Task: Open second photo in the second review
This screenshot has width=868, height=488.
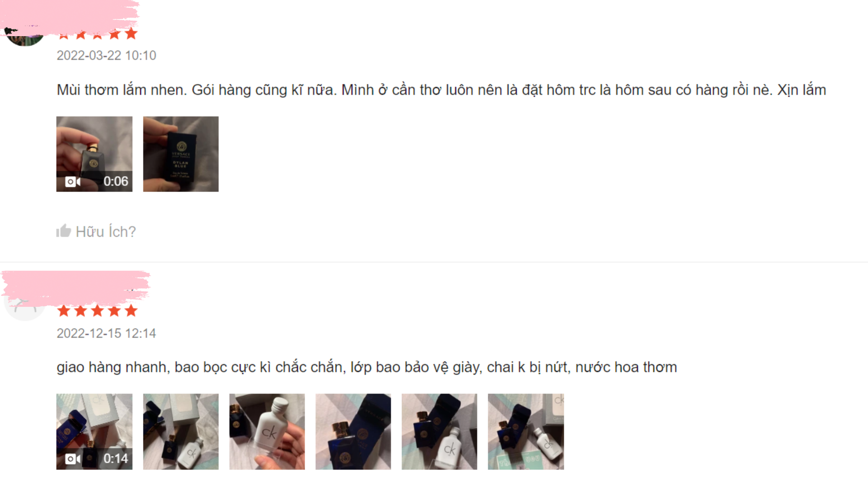Action: tap(181, 432)
